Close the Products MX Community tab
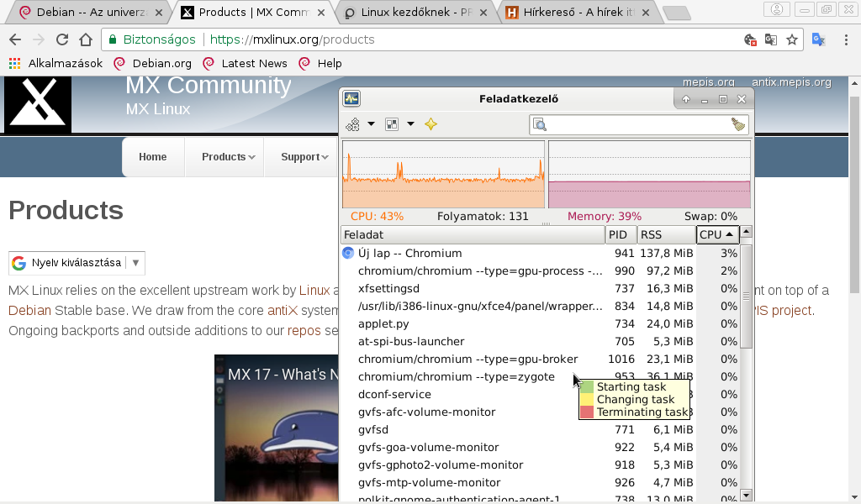This screenshot has height=504, width=861. (x=321, y=12)
